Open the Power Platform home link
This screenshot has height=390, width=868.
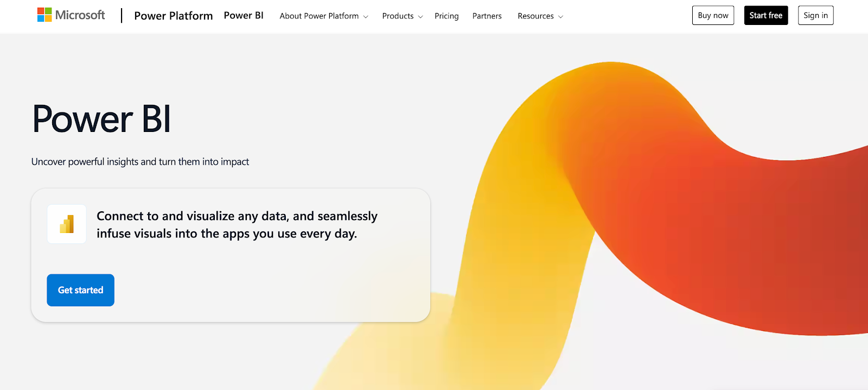[x=174, y=16]
